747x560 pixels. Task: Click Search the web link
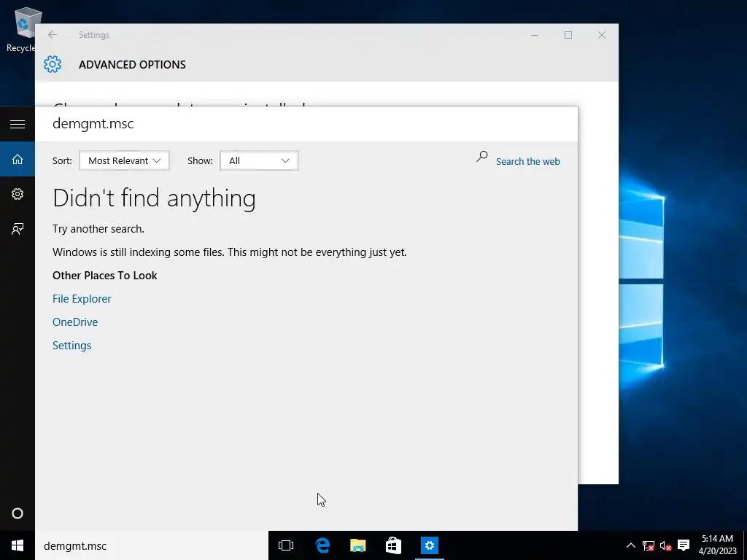coord(528,161)
